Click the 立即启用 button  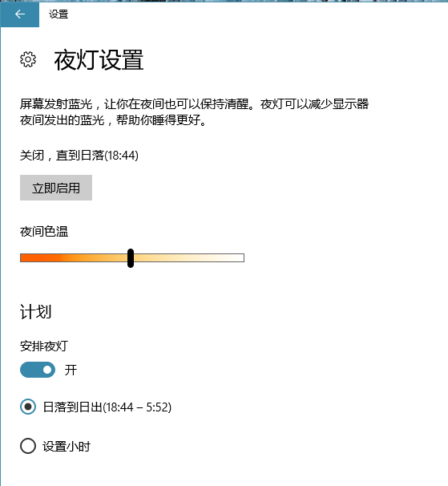click(56, 188)
